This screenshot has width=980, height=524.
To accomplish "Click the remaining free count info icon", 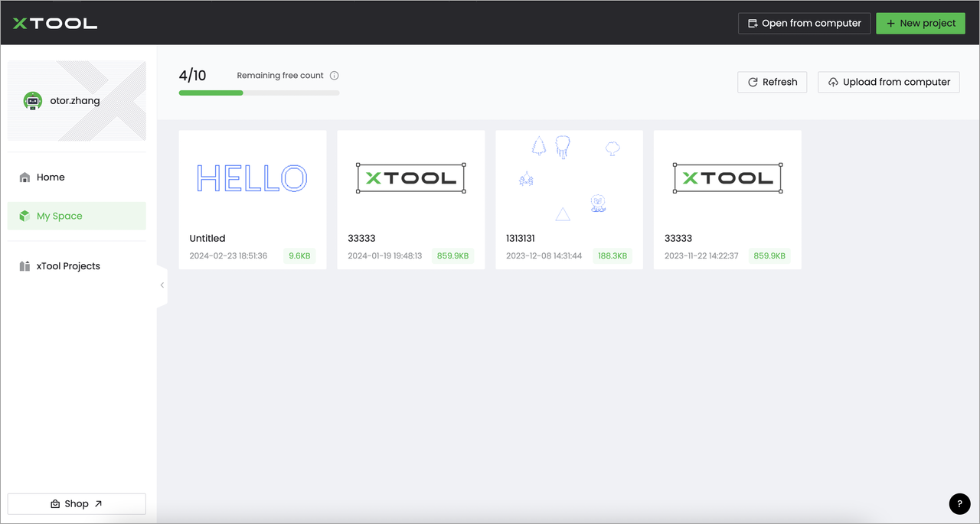I will pos(335,76).
